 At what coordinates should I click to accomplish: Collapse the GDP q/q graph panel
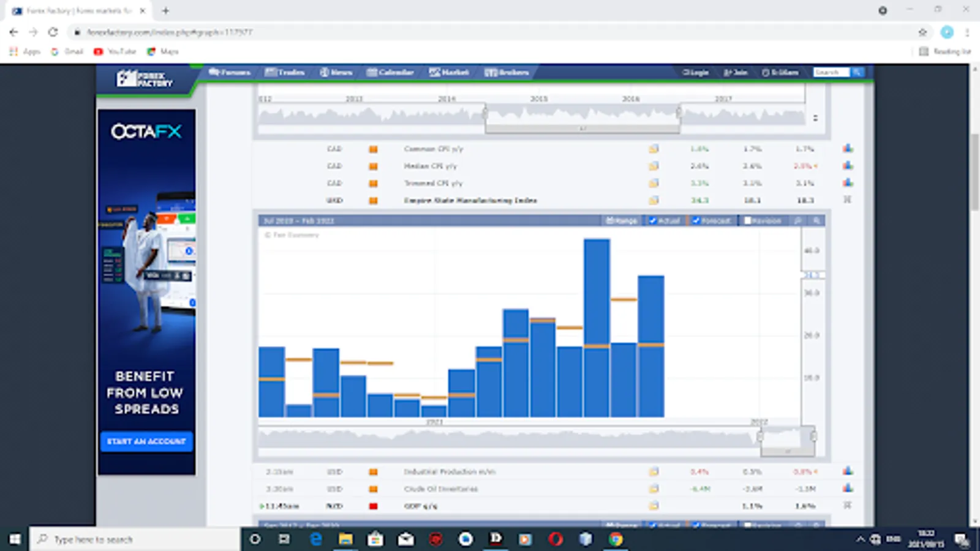[848, 506]
